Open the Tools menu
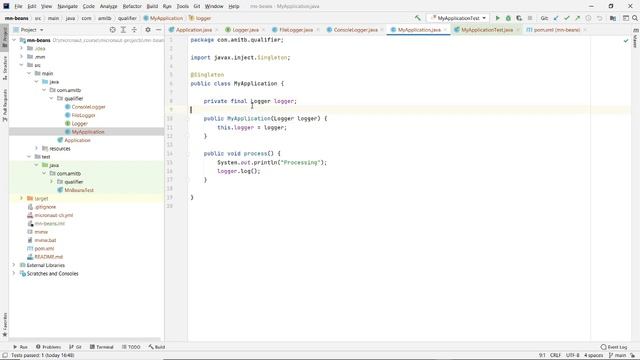This screenshot has height=360, width=640. click(x=182, y=6)
